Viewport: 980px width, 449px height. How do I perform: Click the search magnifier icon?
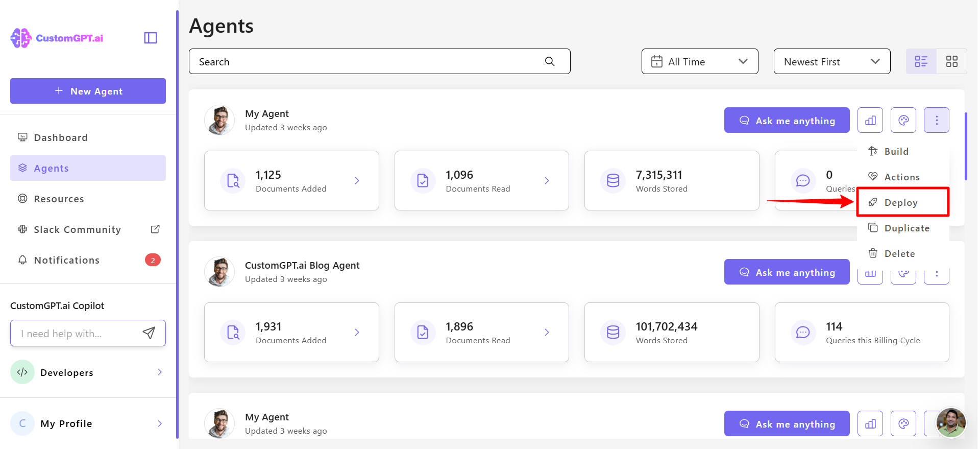(x=550, y=61)
